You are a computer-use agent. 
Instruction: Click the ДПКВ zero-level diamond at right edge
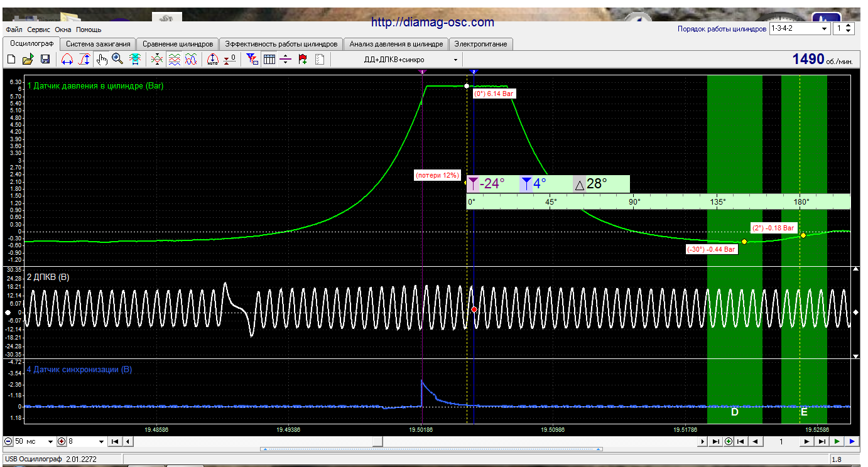point(855,312)
